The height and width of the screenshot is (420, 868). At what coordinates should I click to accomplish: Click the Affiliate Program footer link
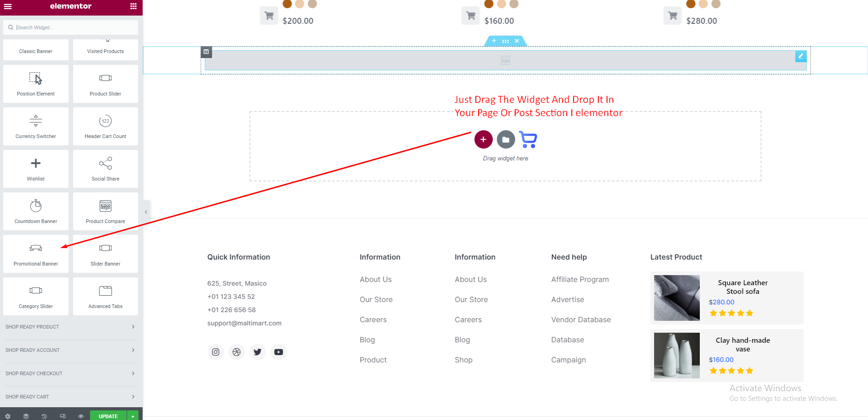click(x=580, y=279)
